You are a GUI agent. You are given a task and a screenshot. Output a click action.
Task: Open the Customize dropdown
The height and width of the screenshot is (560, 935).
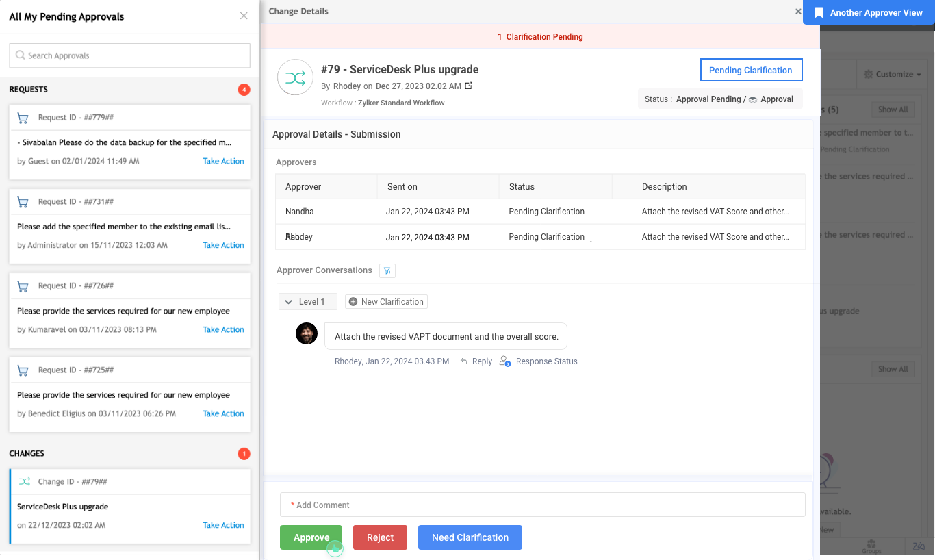pos(892,74)
